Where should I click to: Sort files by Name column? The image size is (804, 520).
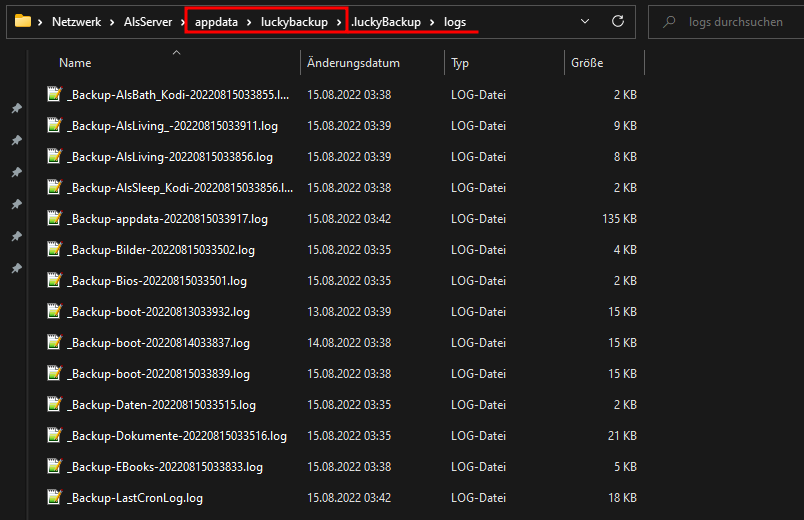point(75,63)
